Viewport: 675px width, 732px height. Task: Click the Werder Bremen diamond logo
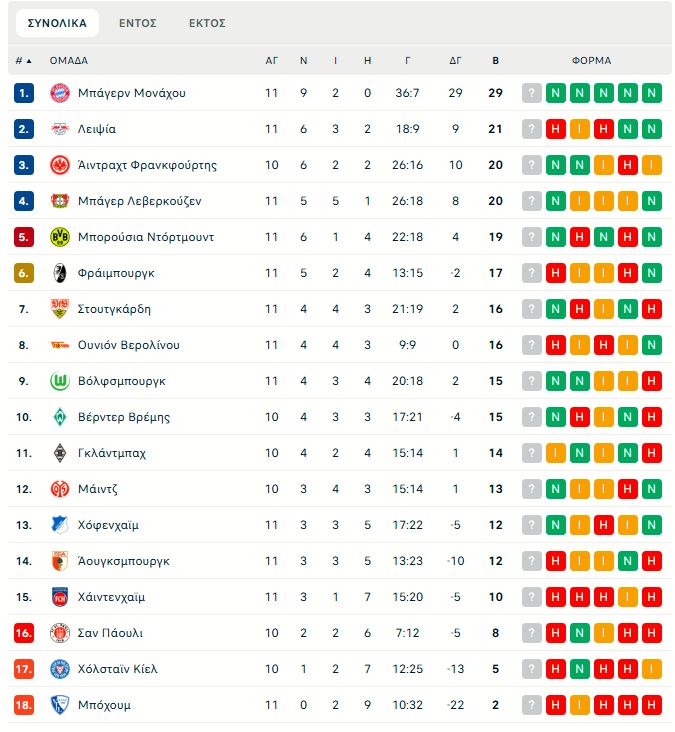(60, 417)
